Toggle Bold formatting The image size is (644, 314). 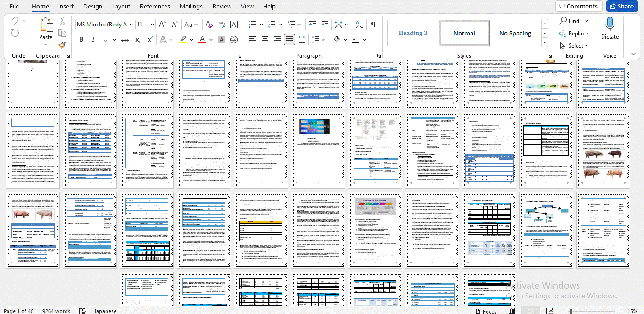coord(81,40)
